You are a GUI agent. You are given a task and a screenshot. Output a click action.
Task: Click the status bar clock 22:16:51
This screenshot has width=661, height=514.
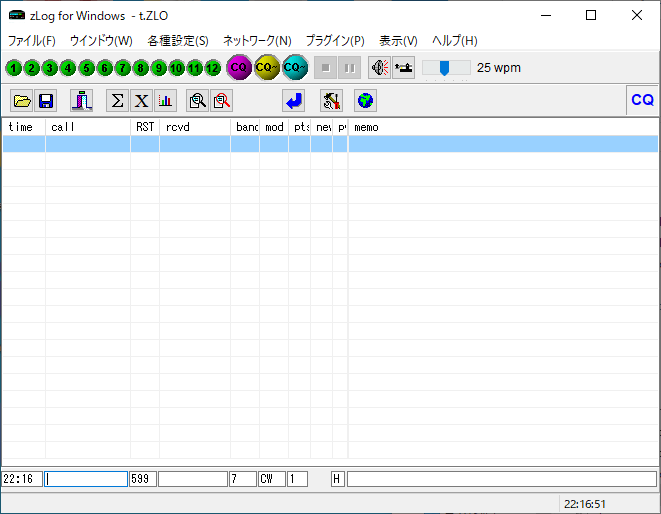click(585, 504)
